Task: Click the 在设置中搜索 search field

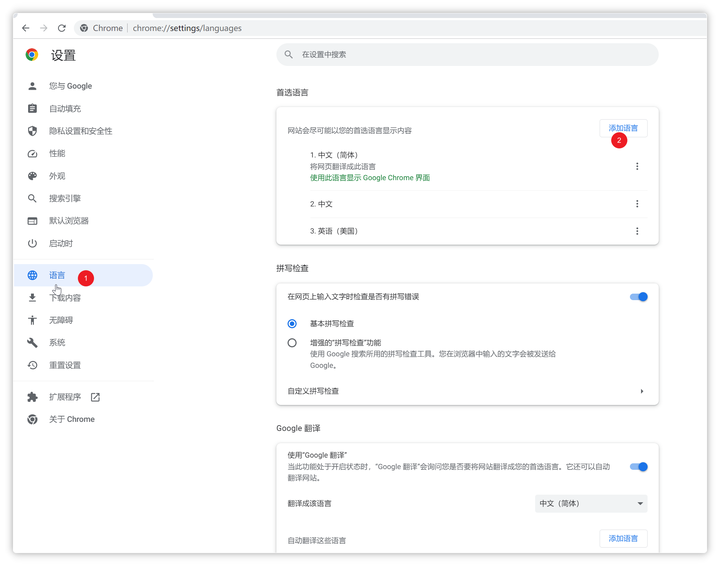Action: (x=467, y=55)
